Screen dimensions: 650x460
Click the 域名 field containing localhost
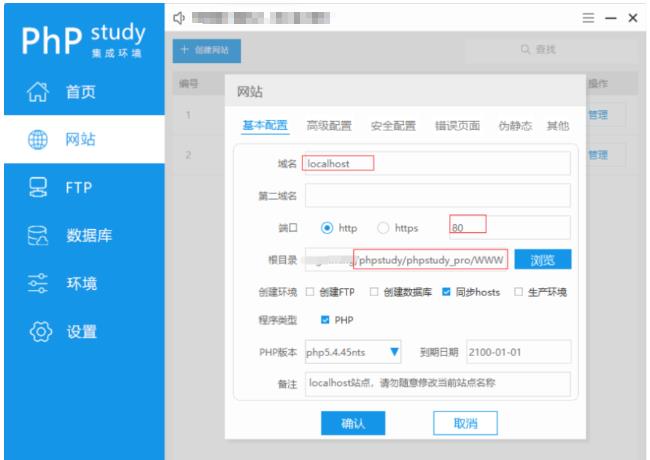[438, 164]
